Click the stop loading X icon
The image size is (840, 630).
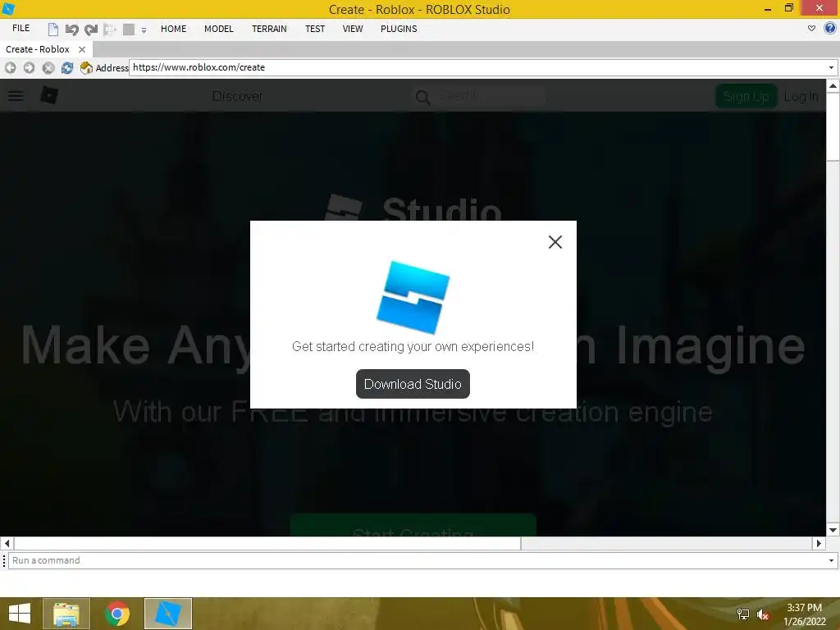coord(48,67)
